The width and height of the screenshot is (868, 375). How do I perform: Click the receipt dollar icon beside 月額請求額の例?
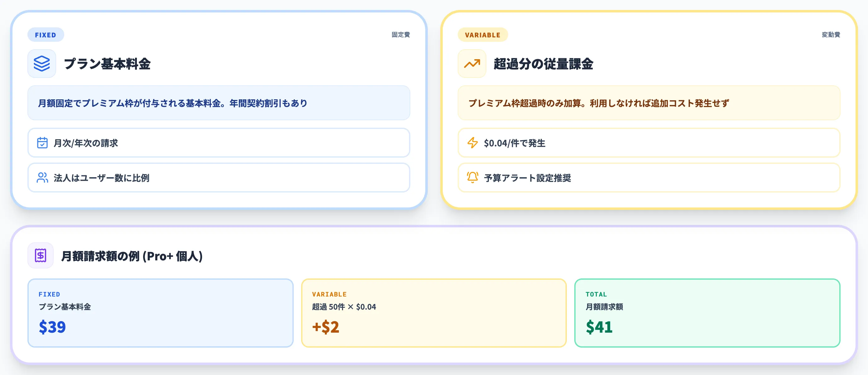41,255
